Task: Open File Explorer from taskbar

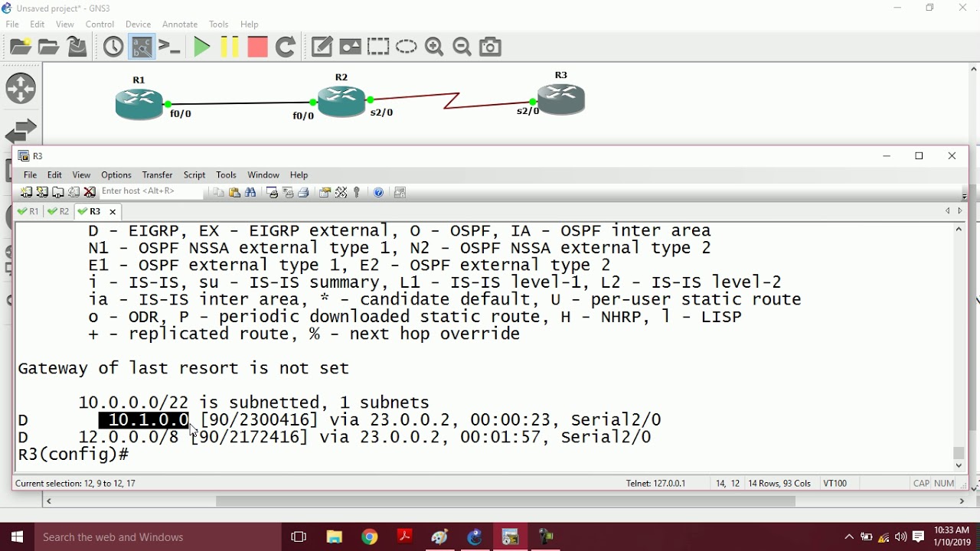Action: pyautogui.click(x=335, y=537)
